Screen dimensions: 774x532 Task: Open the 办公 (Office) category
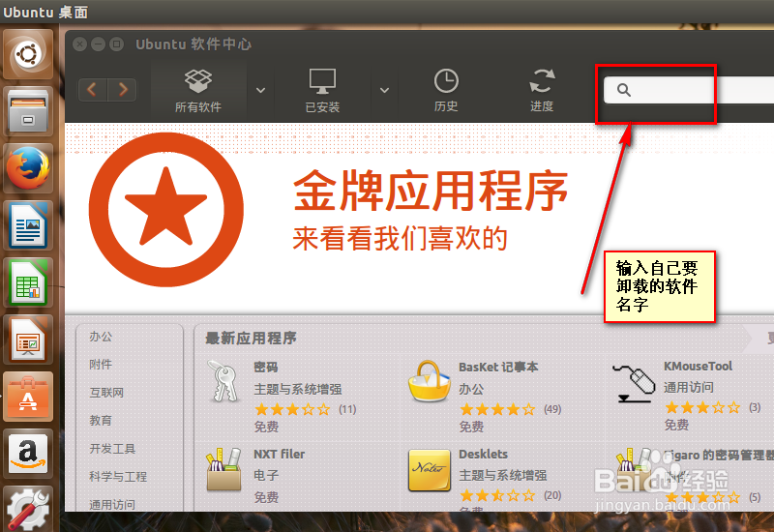click(x=101, y=337)
